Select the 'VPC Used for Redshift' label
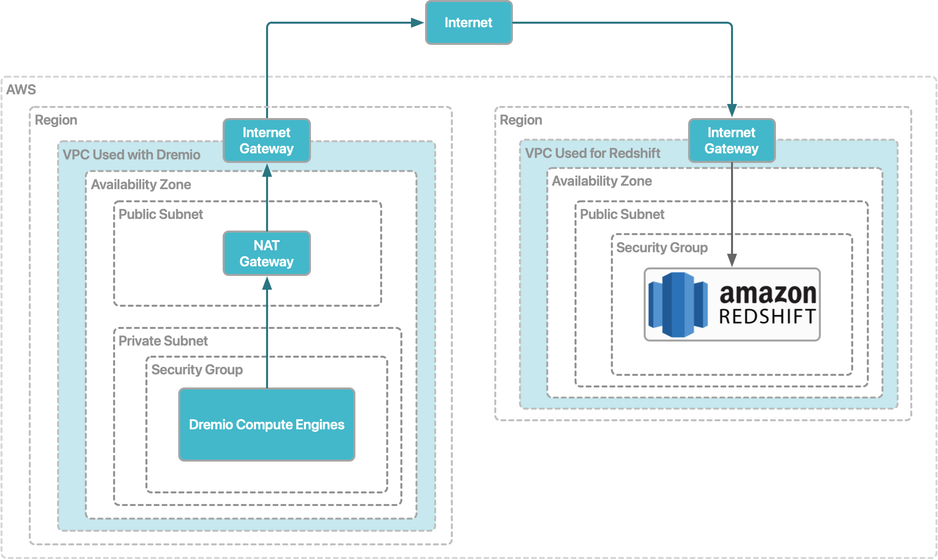This screenshot has height=560, width=938. pos(593,153)
